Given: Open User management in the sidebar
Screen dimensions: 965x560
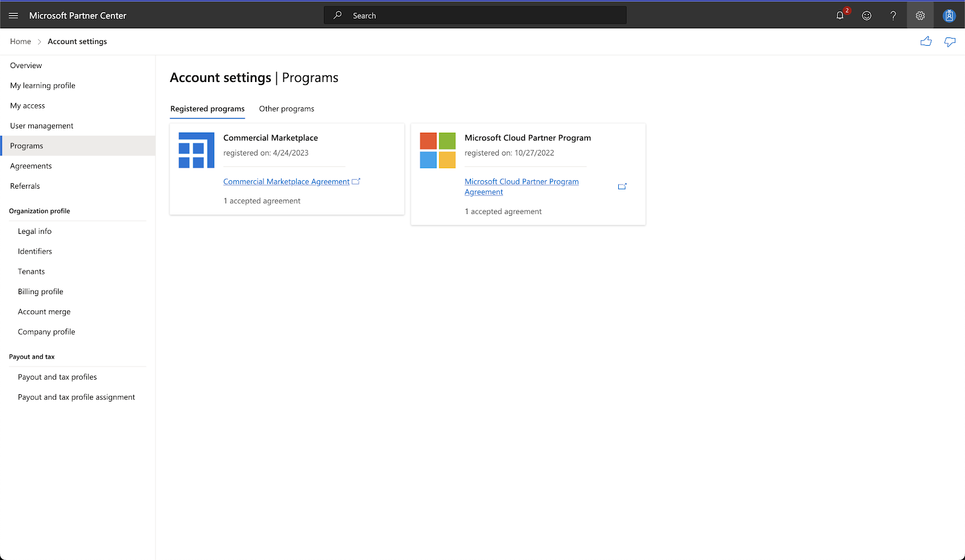Looking at the screenshot, I should coord(42,126).
